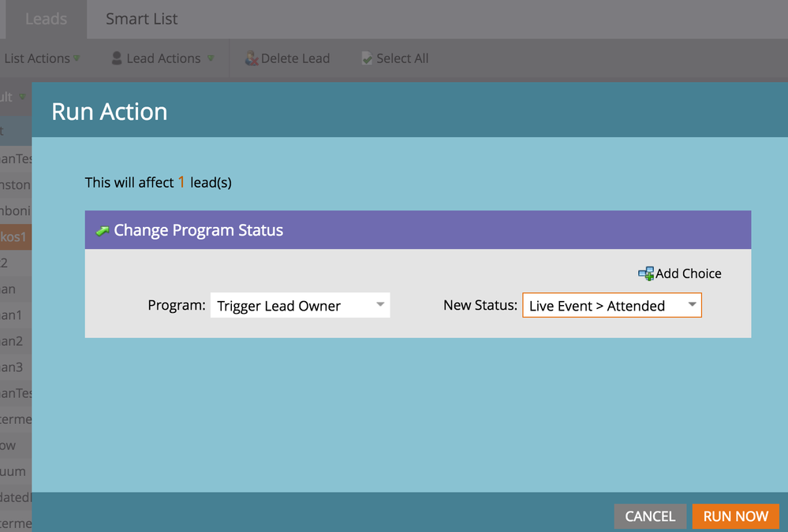Click the Select All checkmark icon
The width and height of the screenshot is (788, 532).
tap(367, 58)
